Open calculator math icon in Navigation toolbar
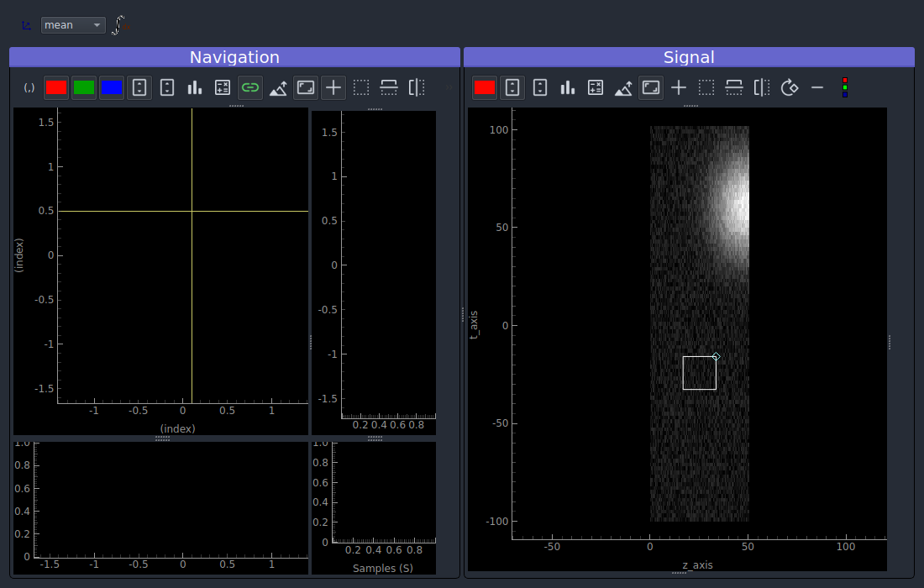 pos(222,88)
